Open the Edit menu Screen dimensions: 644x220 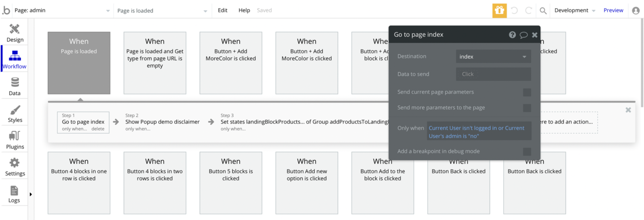222,10
